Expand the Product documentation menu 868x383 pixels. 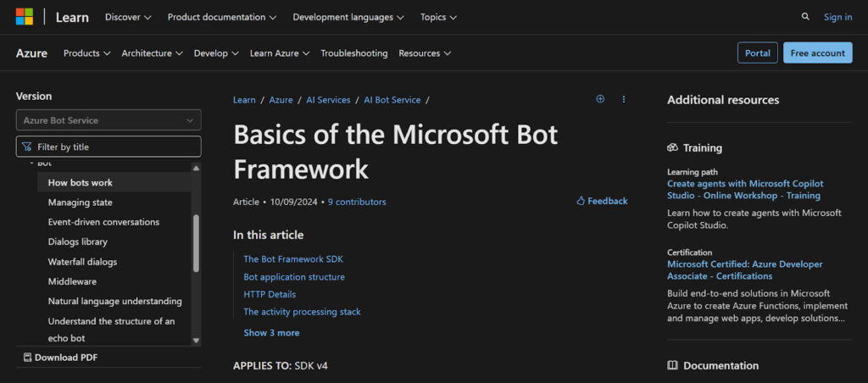pos(222,17)
